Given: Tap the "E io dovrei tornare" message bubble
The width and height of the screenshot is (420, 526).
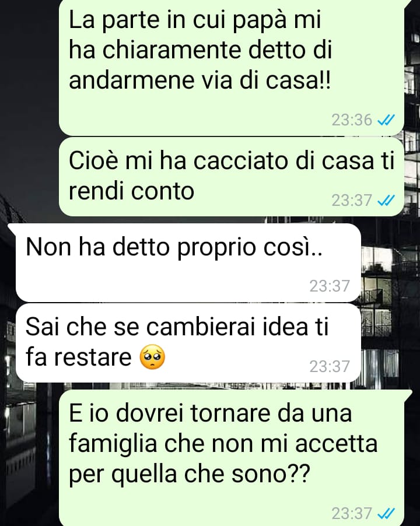Looking at the screenshot, I should (231, 458).
